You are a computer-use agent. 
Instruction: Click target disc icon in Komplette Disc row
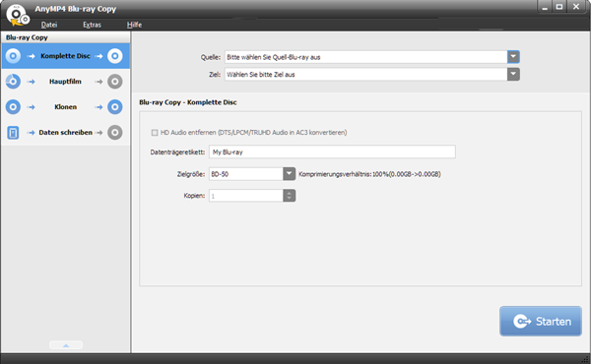pyautogui.click(x=115, y=56)
